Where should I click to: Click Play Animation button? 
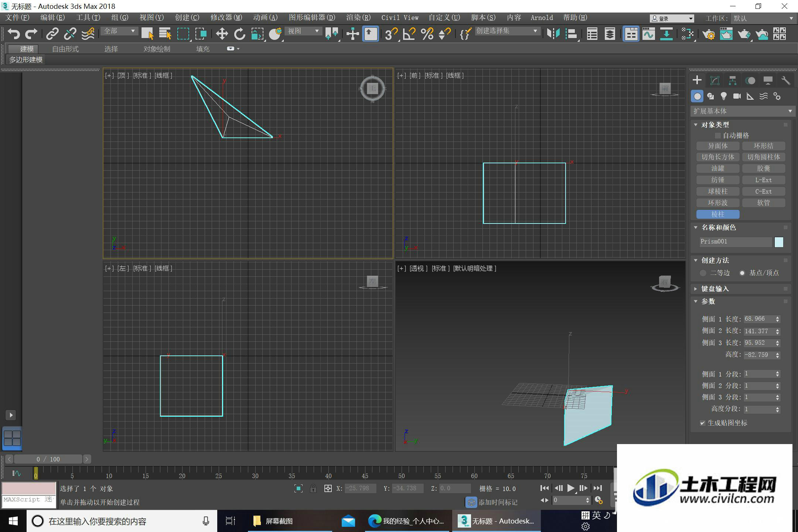pyautogui.click(x=571, y=488)
